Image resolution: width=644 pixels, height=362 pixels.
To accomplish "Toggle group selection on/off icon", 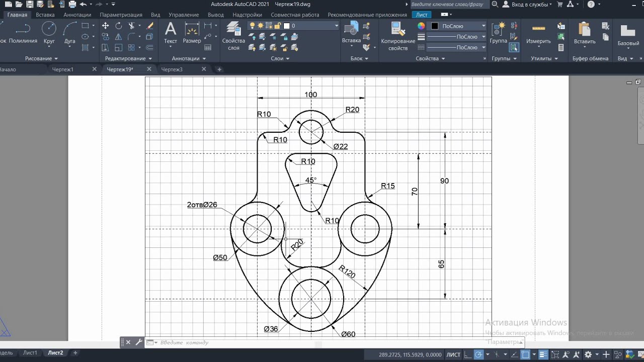I will pyautogui.click(x=514, y=47).
